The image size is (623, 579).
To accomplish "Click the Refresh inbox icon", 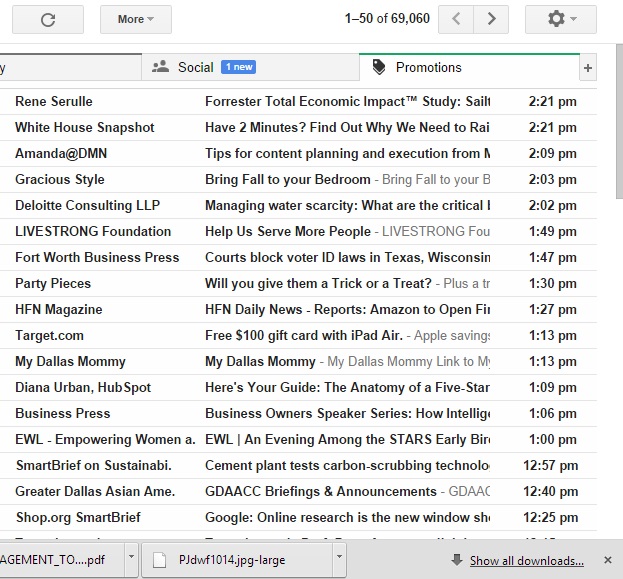I will (x=47, y=19).
